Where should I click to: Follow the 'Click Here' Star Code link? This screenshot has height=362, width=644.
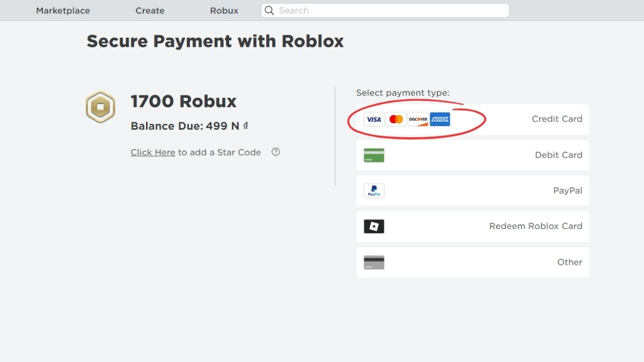point(153,152)
